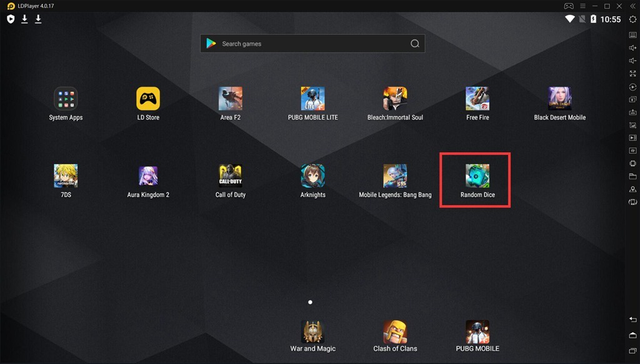Open the multi-instance manager
This screenshot has width=640, height=364.
tap(632, 99)
